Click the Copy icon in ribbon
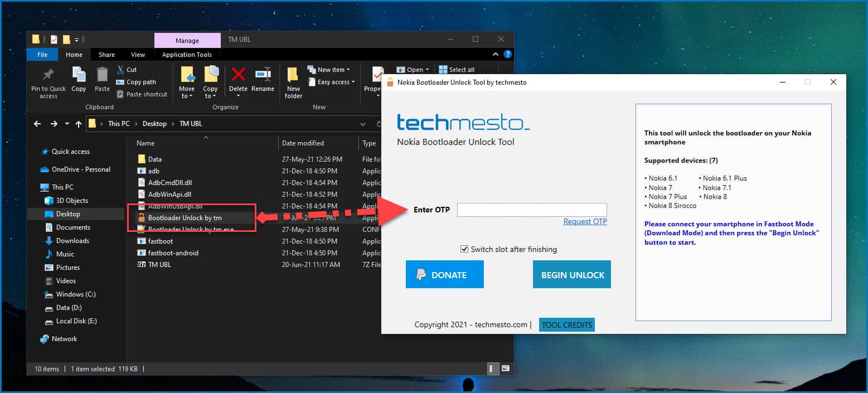868x393 pixels. coord(79,74)
